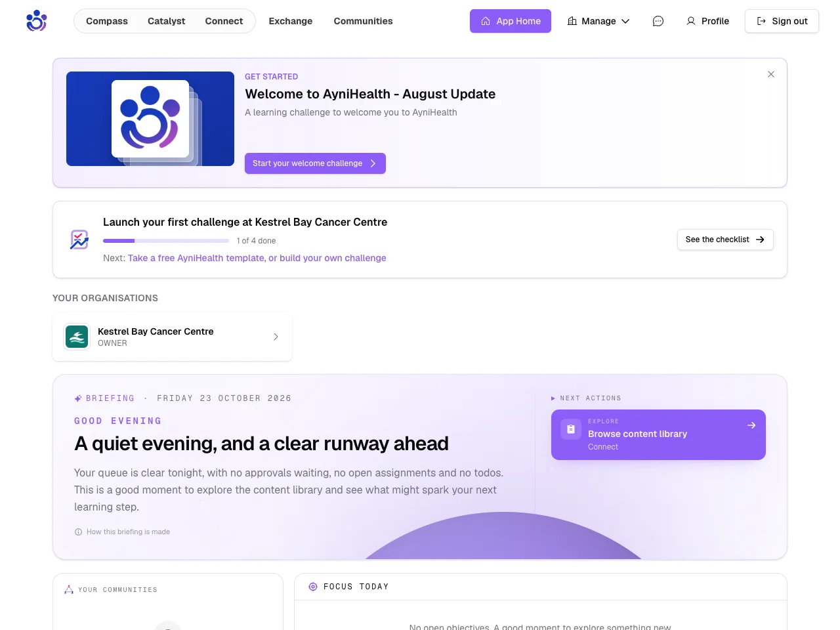840x630 pixels.
Task: Switch to the Connect tab
Action: pos(224,21)
